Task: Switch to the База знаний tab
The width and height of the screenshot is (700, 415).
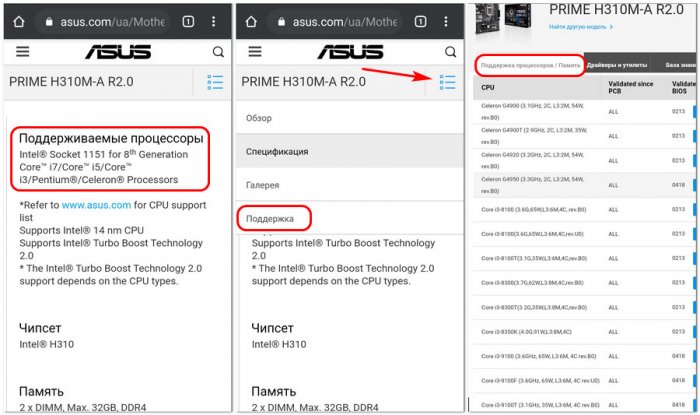Action: tap(675, 65)
